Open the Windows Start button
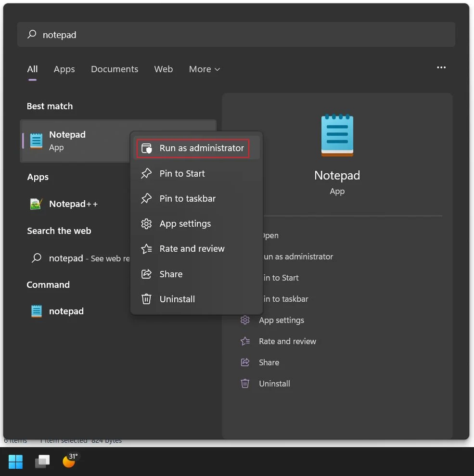The height and width of the screenshot is (476, 474). pos(15,462)
